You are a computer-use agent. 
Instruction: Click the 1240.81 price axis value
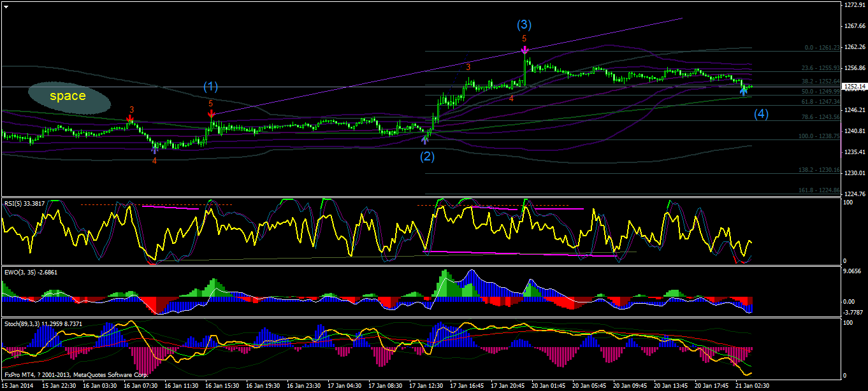pos(854,131)
